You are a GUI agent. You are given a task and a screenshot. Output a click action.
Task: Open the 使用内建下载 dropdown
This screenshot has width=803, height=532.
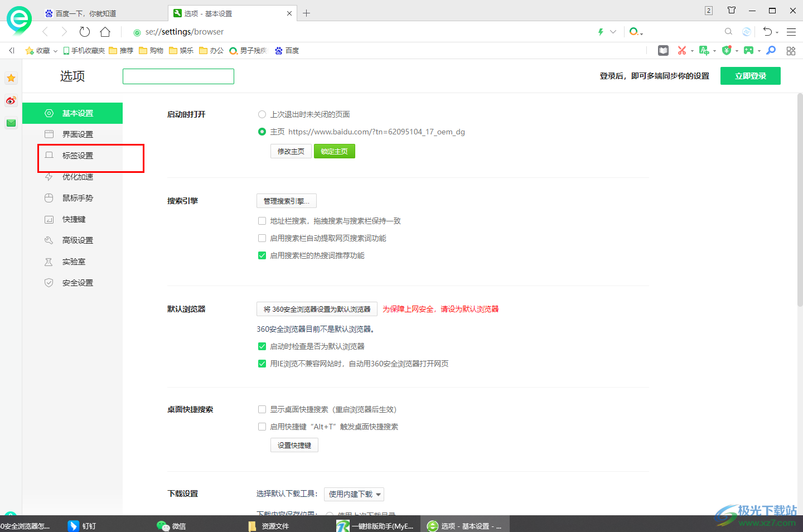click(354, 494)
